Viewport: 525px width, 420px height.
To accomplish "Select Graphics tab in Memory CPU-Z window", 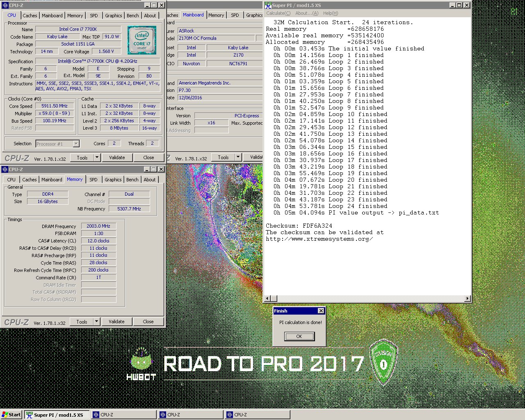I will pos(113,180).
